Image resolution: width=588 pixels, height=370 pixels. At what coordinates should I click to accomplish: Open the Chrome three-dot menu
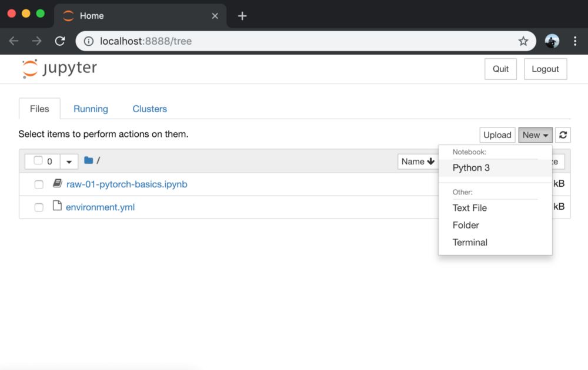(574, 41)
